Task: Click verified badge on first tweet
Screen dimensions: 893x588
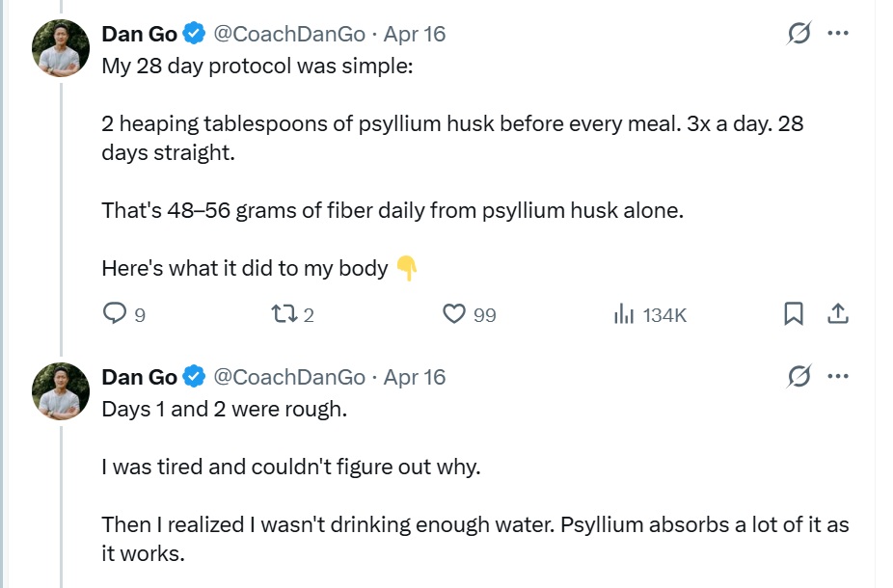Action: coord(195,34)
